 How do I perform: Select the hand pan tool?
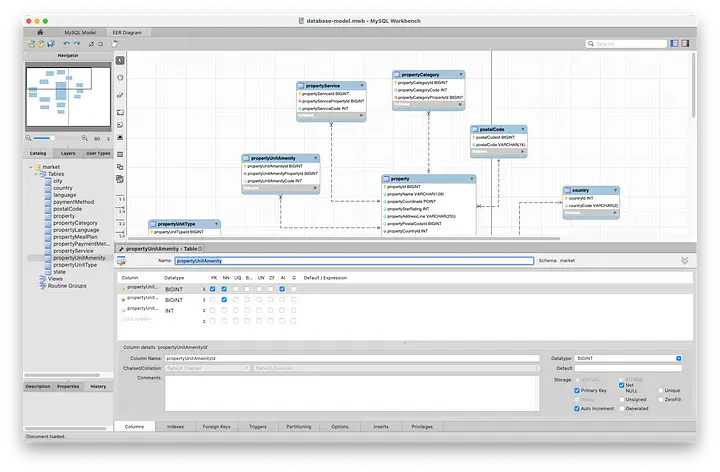[x=120, y=78]
